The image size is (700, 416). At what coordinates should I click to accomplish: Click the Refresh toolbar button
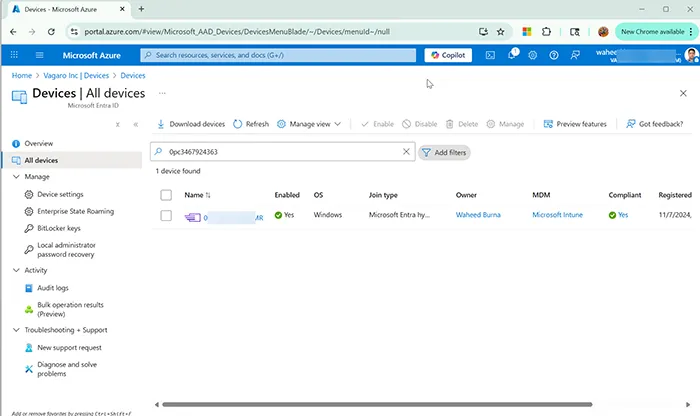[251, 124]
